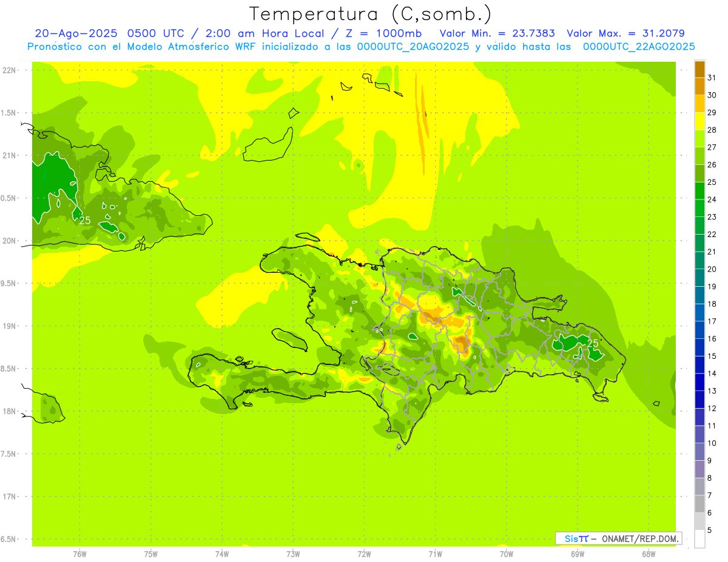Image resolution: width=728 pixels, height=562 pixels.
Task: Click the '6.5N' latitude label
Action: (x=9, y=539)
